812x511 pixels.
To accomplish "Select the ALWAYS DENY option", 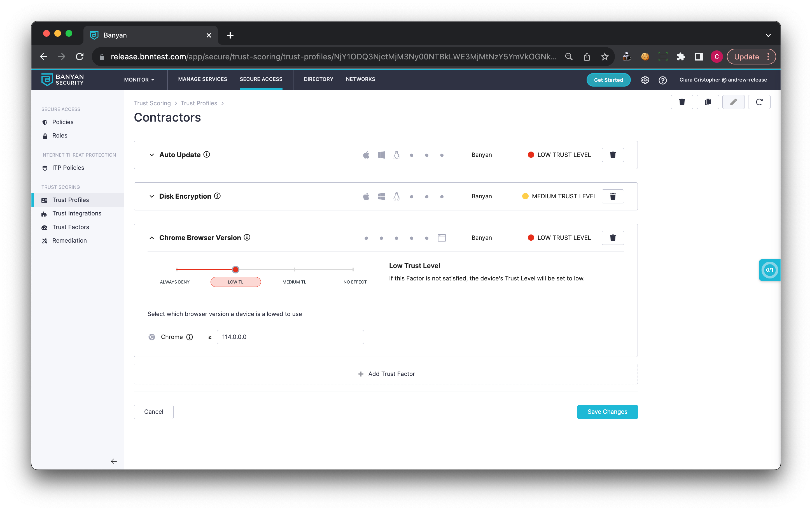I will 175,282.
